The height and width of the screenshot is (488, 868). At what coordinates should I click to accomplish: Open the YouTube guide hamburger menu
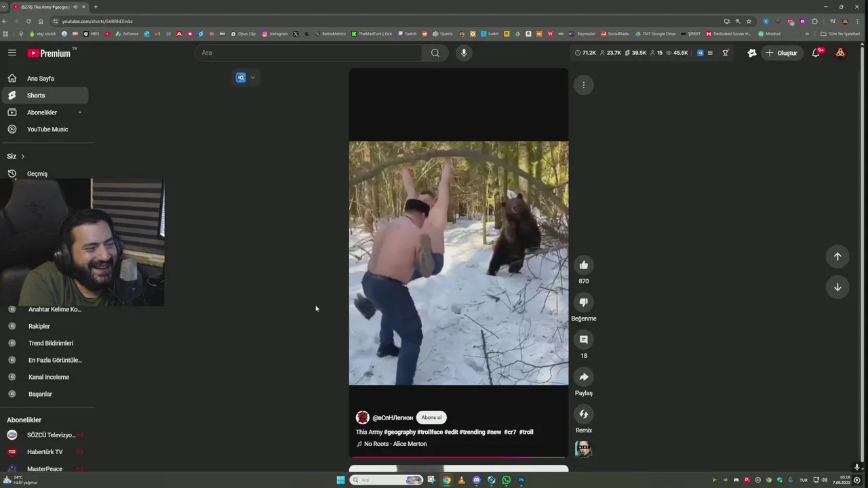coord(12,53)
